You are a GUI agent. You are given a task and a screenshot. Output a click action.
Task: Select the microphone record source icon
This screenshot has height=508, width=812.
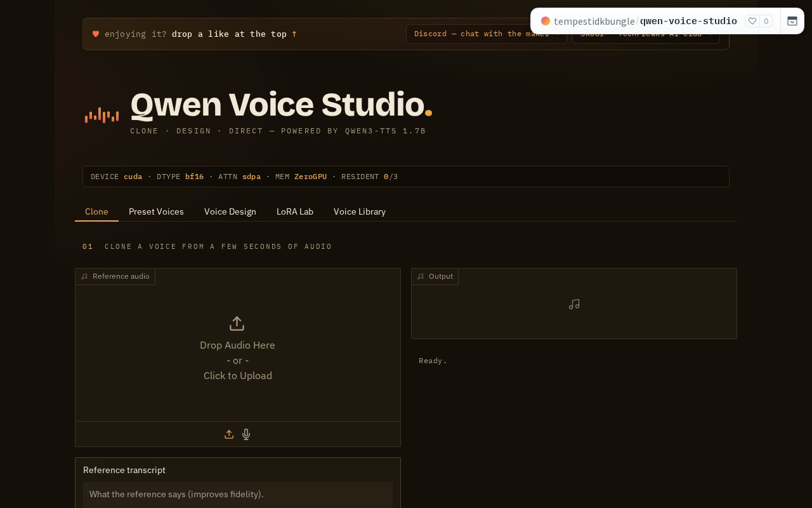pyautogui.click(x=246, y=434)
